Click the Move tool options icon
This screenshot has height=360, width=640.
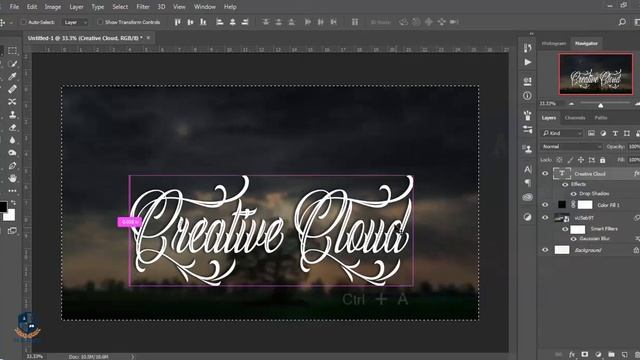(x=2, y=22)
